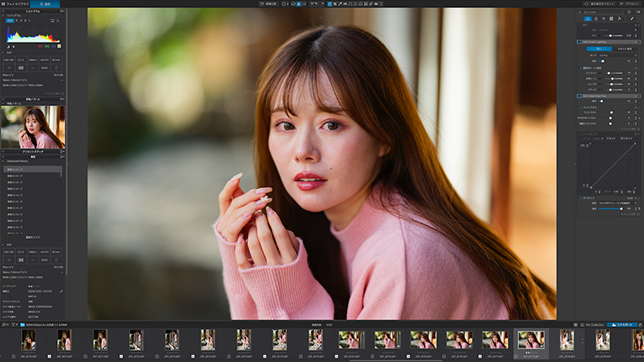Viewport: 644px width, 362px height.
Task: Select the RGB histogram channel tab
Action: coord(10,21)
